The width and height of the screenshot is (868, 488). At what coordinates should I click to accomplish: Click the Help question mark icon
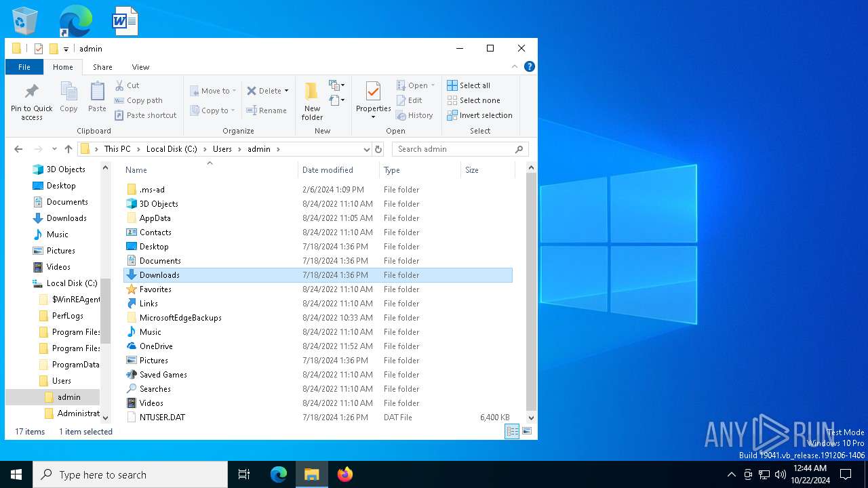tap(530, 66)
